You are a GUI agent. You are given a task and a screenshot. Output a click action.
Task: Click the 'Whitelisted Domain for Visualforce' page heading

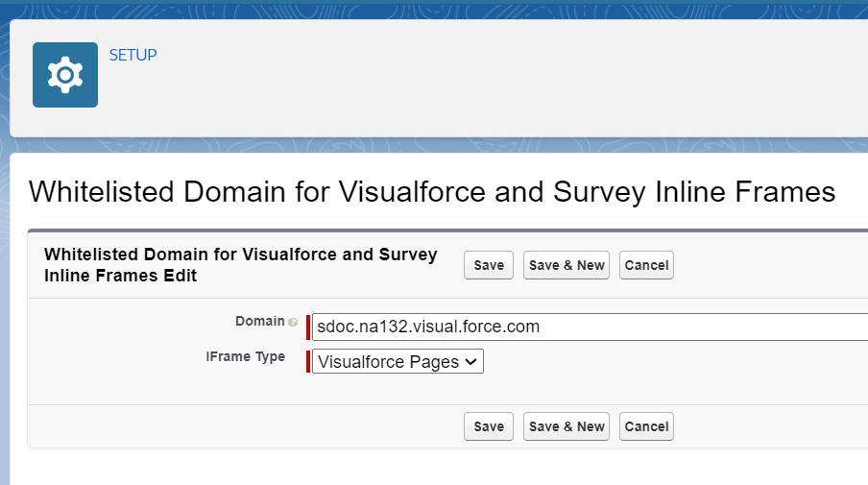432,192
